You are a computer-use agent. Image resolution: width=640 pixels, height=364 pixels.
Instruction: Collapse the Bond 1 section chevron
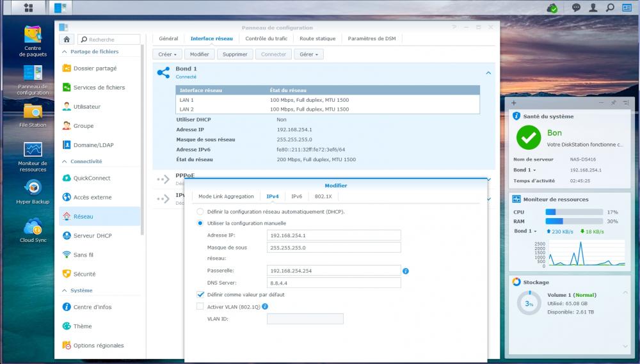point(488,73)
